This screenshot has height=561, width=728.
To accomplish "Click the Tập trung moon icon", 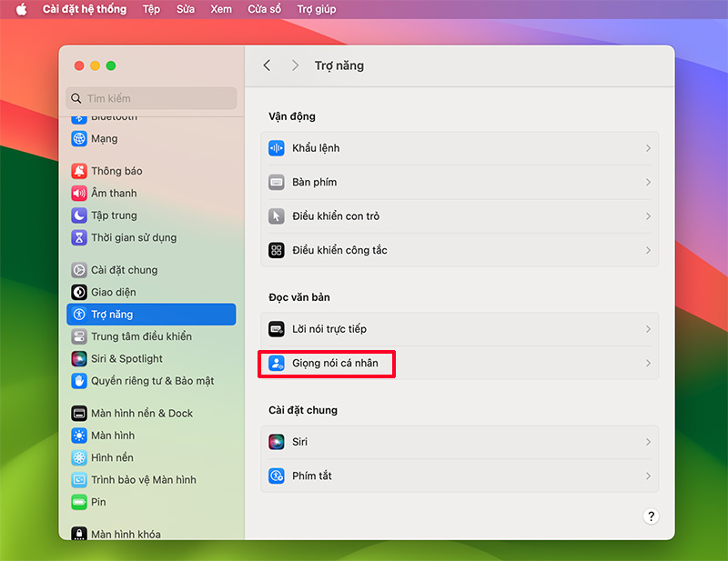I will click(79, 215).
